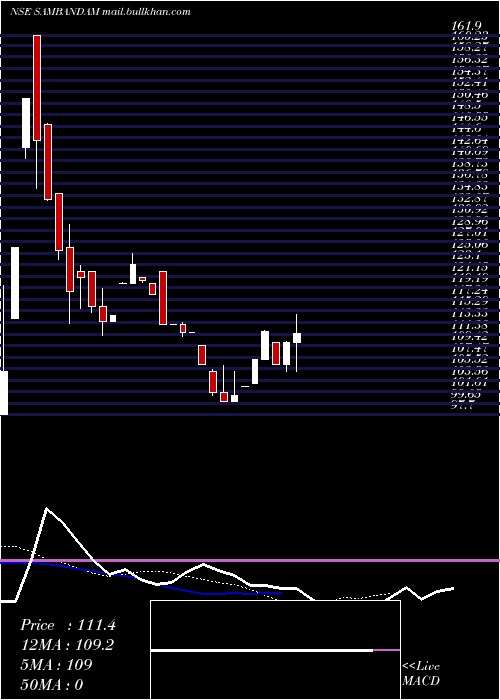The height and width of the screenshot is (700, 500).
Task: Click the 12MA : 109.2 value
Action: pyautogui.click(x=67, y=645)
